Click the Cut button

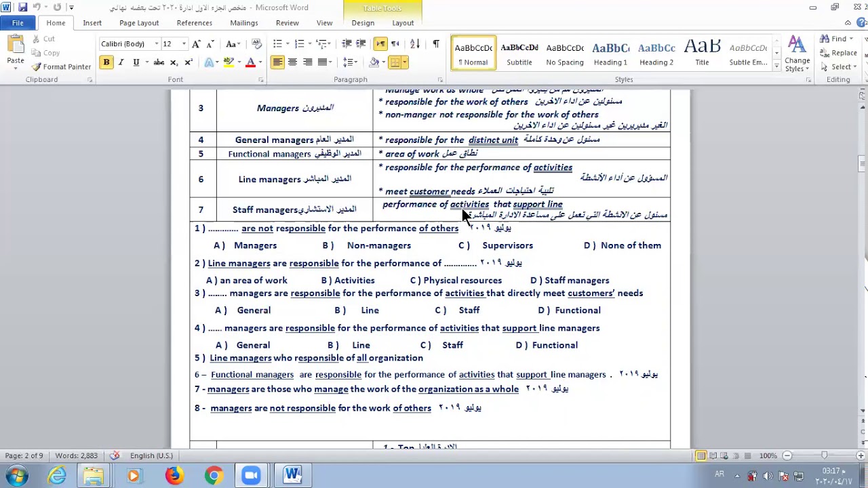click(x=43, y=39)
